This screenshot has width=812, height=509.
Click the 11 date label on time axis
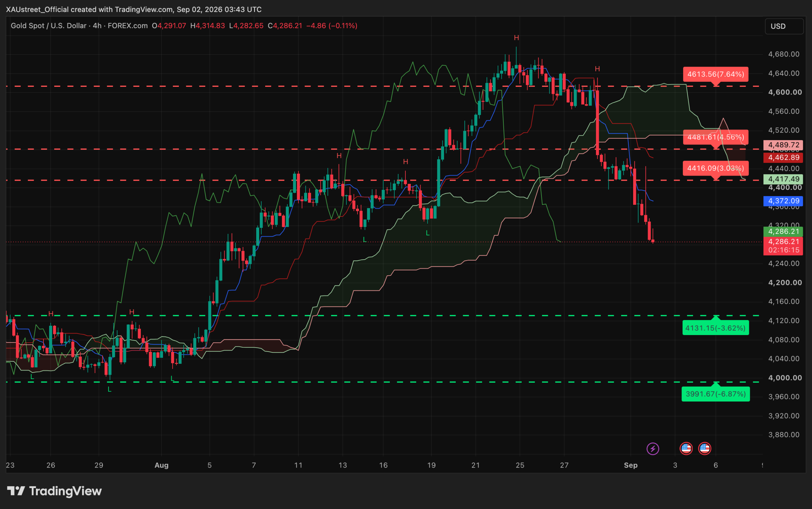click(x=298, y=465)
